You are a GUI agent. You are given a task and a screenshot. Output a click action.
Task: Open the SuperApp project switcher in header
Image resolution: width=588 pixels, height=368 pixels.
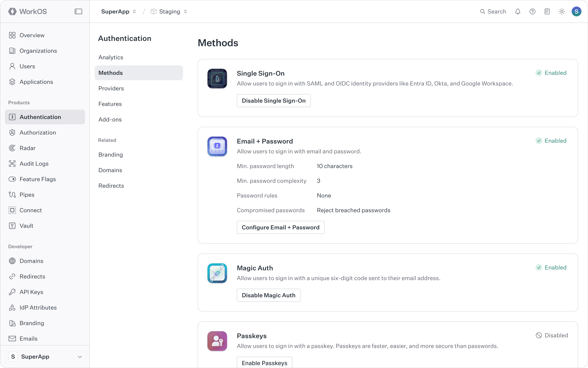click(118, 11)
